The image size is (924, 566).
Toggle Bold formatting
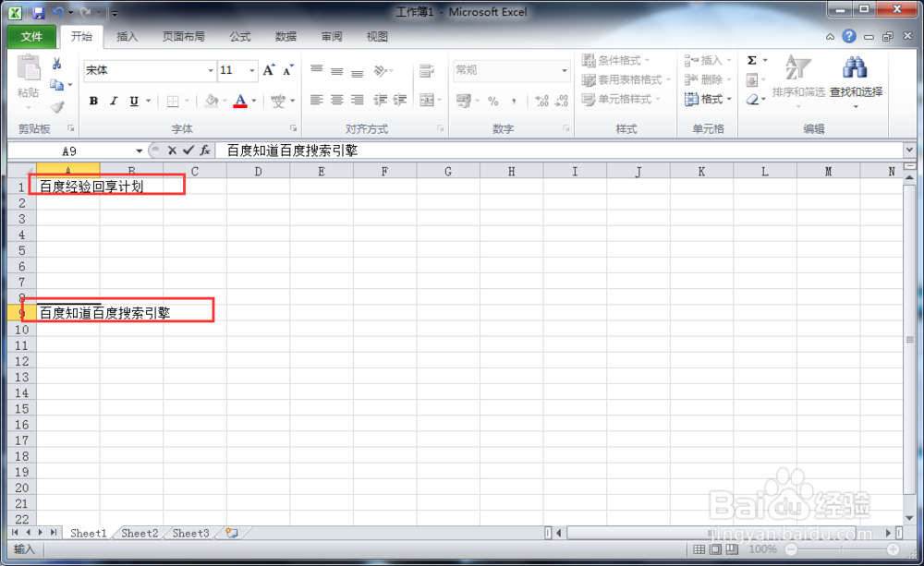93,101
